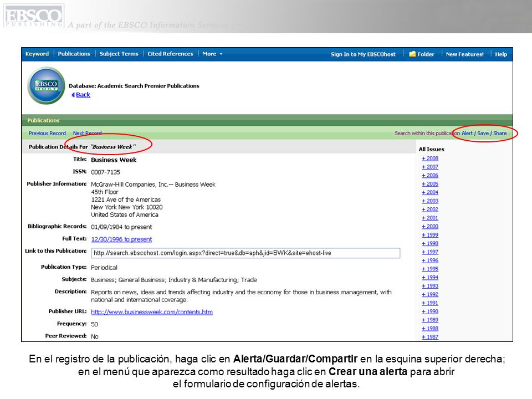Expand the 2007 issues
The width and height of the screenshot is (532, 399).
(x=430, y=167)
